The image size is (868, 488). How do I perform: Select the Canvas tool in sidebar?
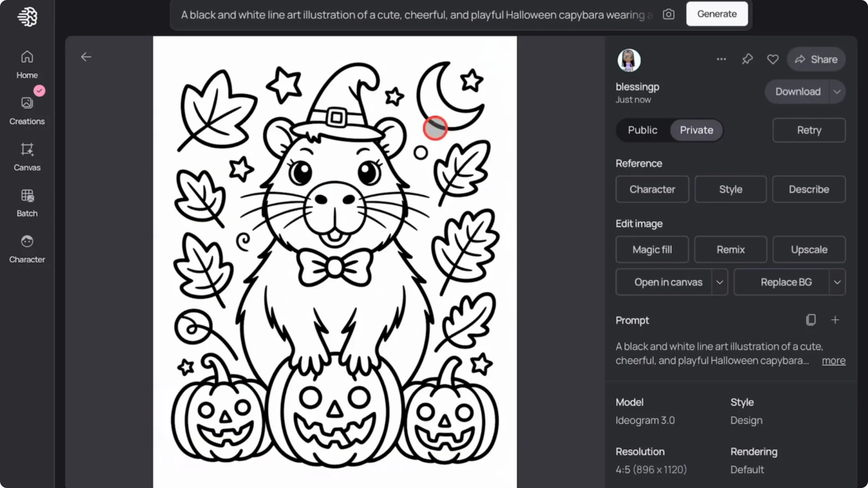27,156
